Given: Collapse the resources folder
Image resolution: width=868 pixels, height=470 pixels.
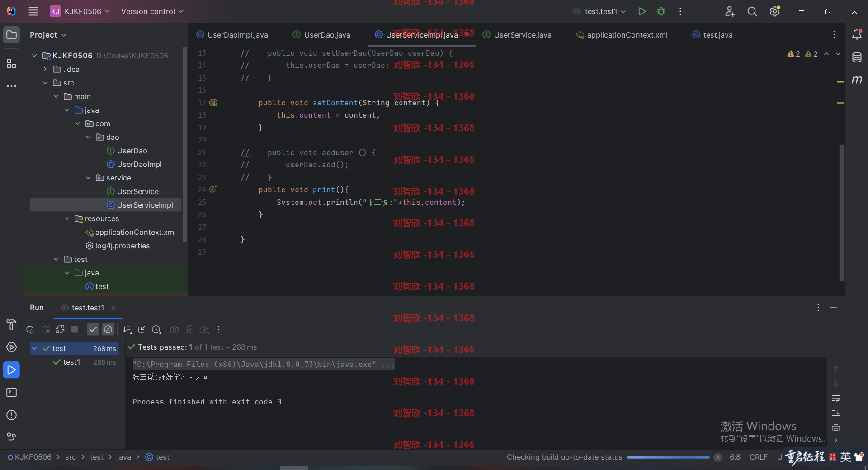Looking at the screenshot, I should click(67, 218).
